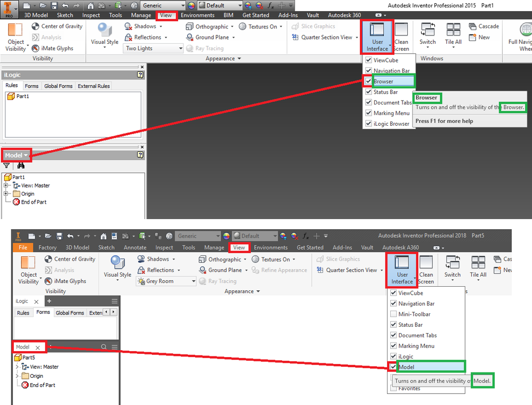This screenshot has height=405, width=532.
Task: Open the Environments tab in Inventor 2015
Action: click(x=197, y=15)
